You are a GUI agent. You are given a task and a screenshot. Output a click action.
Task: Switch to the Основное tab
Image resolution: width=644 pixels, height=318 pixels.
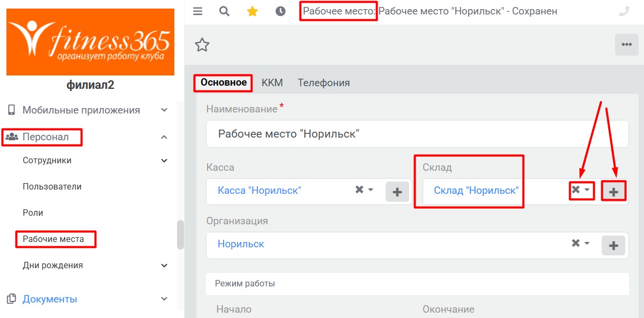click(224, 82)
